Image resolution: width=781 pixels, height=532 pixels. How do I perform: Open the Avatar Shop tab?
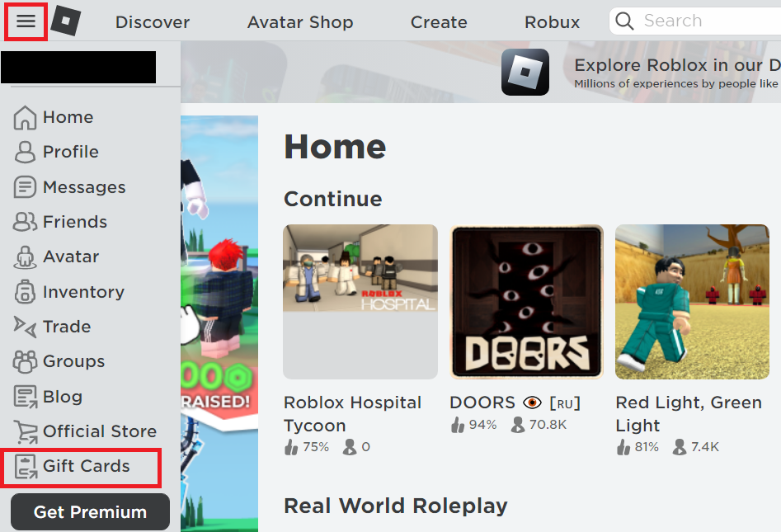[300, 22]
